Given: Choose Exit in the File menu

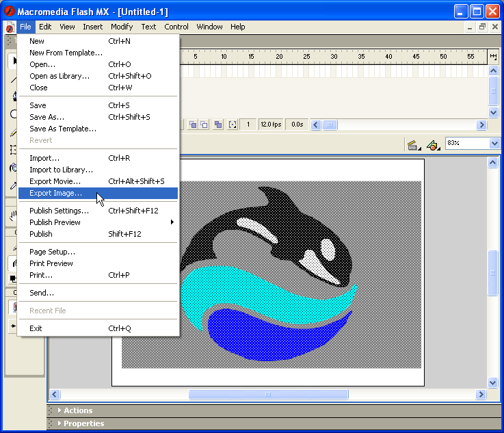Looking at the screenshot, I should 98,328.
